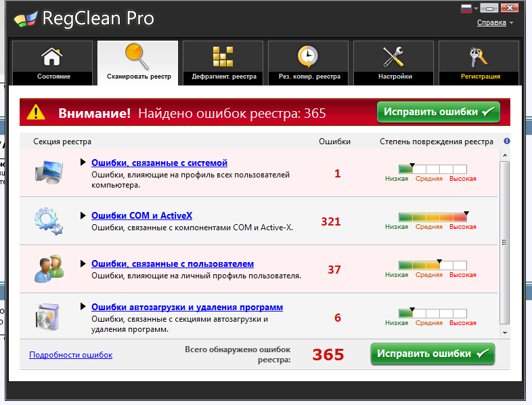Click the keys registration icon
The width and height of the screenshot is (532, 405).
479,58
